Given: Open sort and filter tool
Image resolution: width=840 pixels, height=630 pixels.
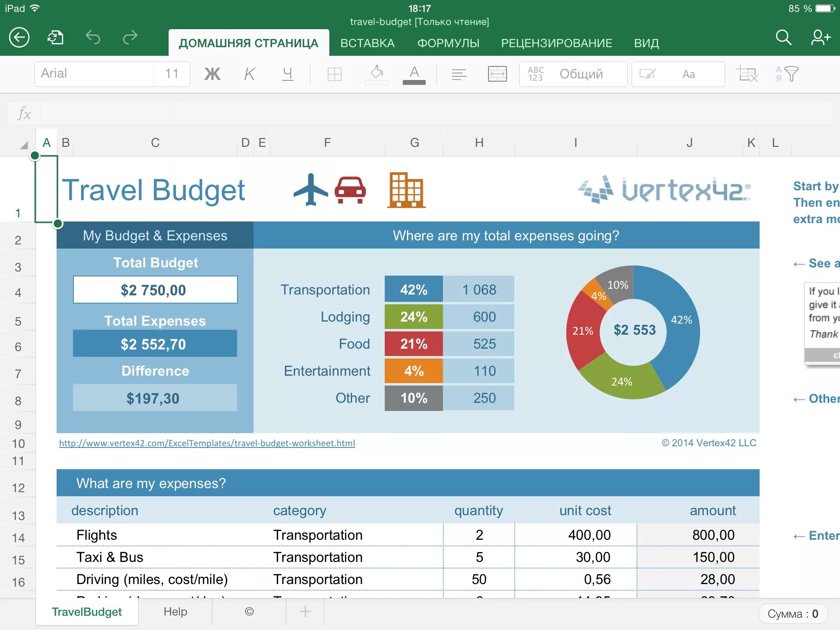Looking at the screenshot, I should [x=787, y=74].
